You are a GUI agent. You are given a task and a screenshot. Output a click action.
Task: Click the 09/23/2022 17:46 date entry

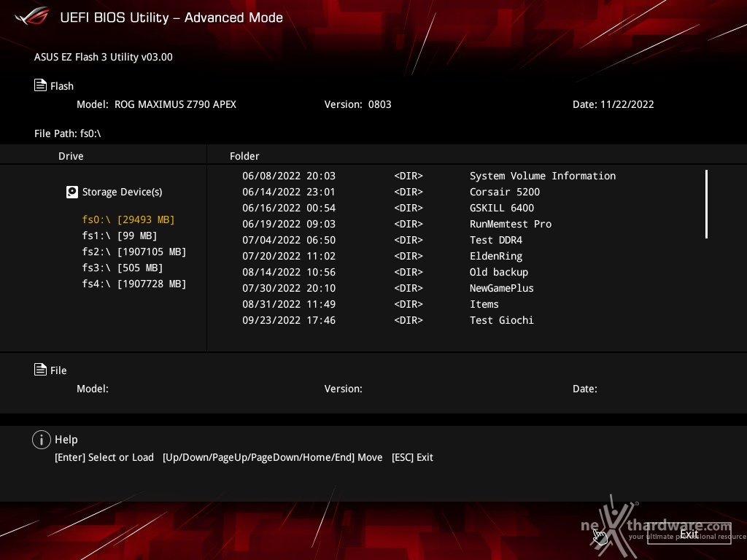point(289,320)
